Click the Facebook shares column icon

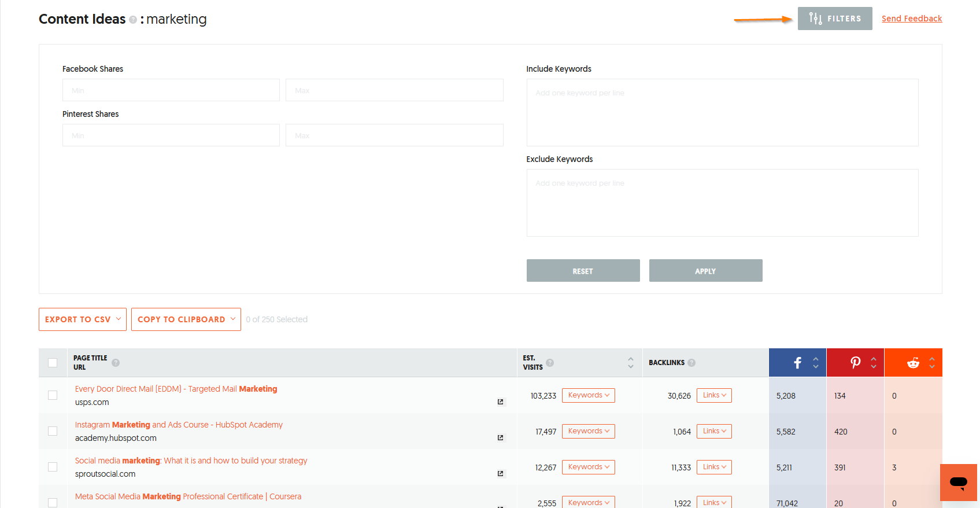click(x=797, y=363)
